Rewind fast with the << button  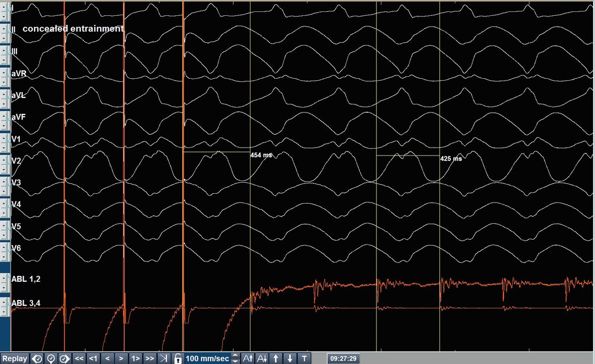79,359
